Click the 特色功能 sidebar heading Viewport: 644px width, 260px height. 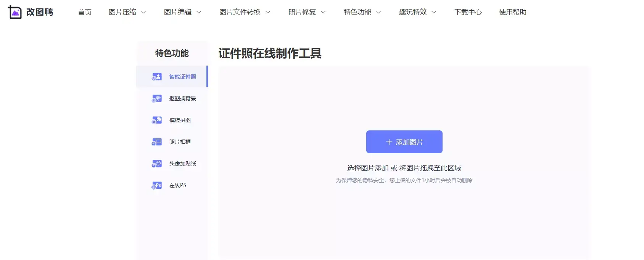[x=172, y=53]
